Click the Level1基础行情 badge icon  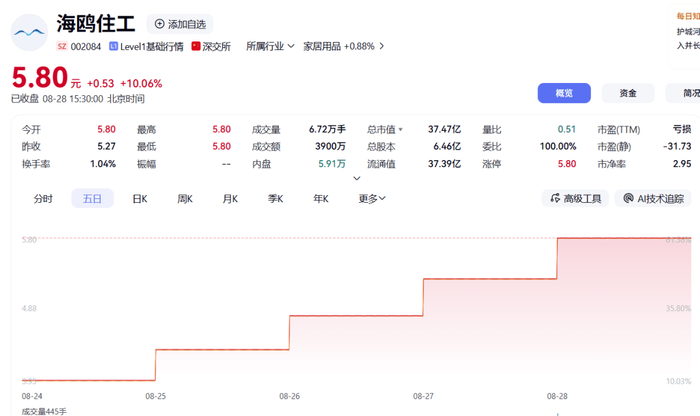click(113, 46)
